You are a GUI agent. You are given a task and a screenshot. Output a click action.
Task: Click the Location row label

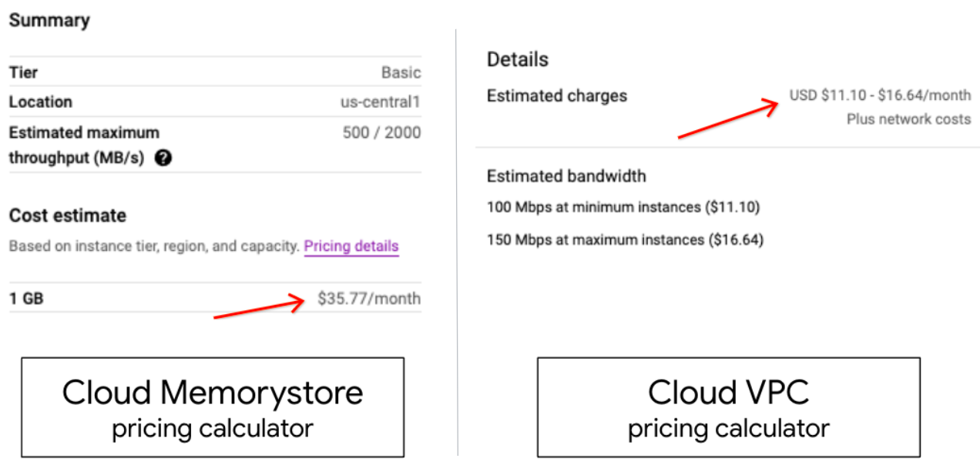point(40,102)
